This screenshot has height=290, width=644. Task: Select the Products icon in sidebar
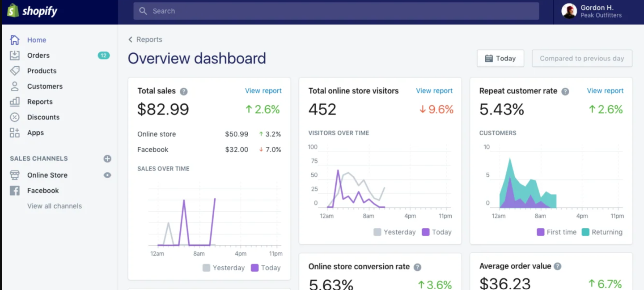14,71
